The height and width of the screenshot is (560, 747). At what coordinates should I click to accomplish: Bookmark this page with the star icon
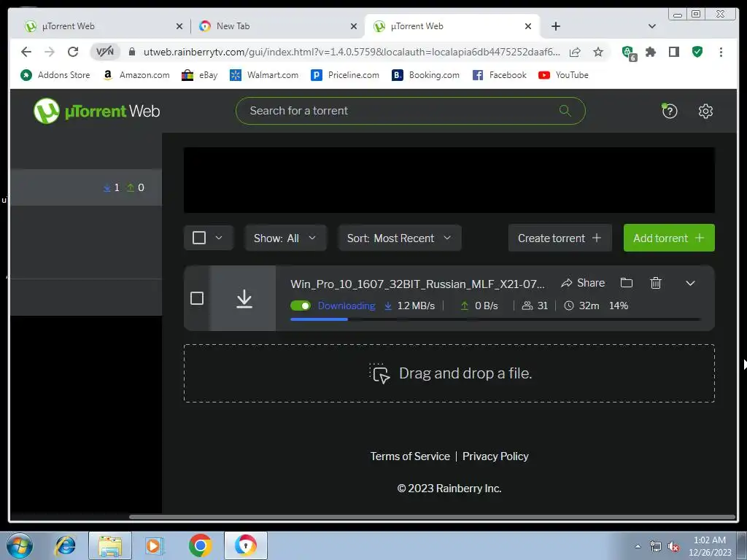(598, 52)
